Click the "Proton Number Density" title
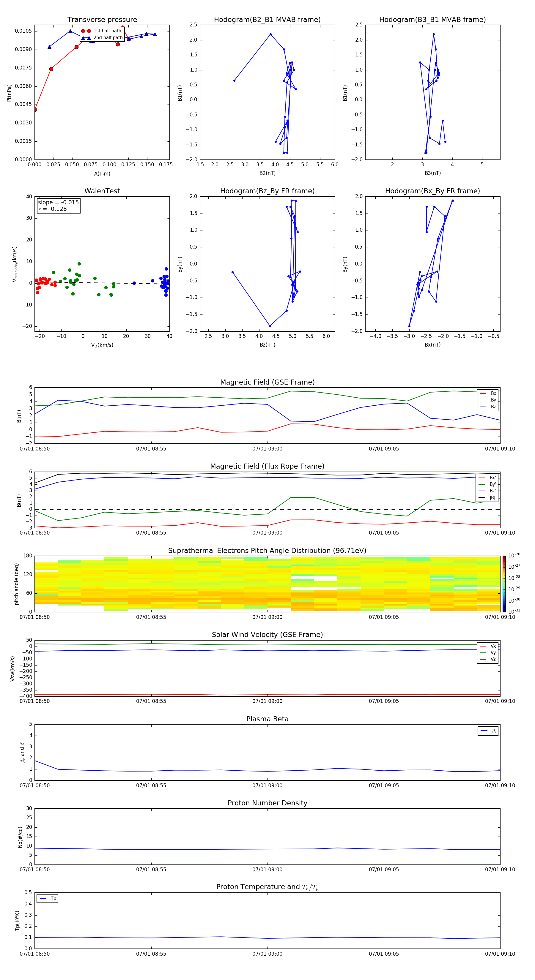The width and height of the screenshot is (535, 980). pyautogui.click(x=267, y=803)
